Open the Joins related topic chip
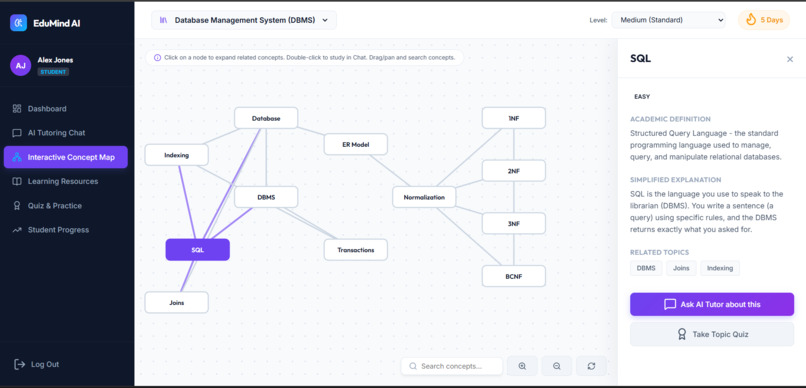 (681, 268)
